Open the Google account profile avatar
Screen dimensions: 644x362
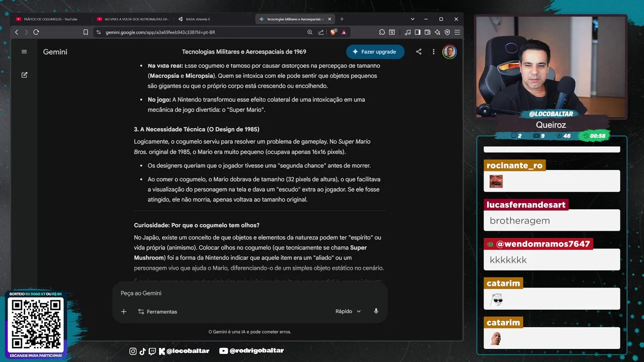pyautogui.click(x=449, y=52)
